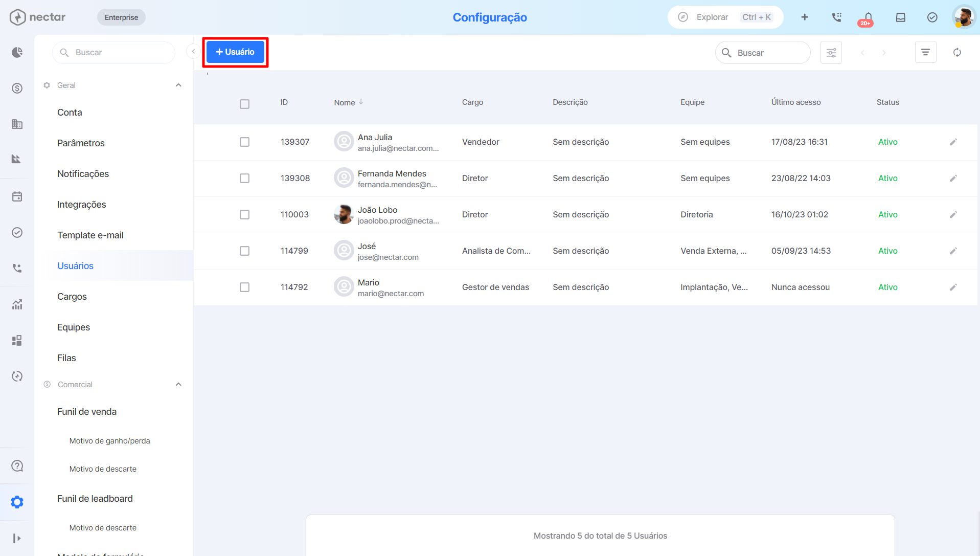The height and width of the screenshot is (556, 980).
Task: Click the + Usuário button
Action: [235, 52]
